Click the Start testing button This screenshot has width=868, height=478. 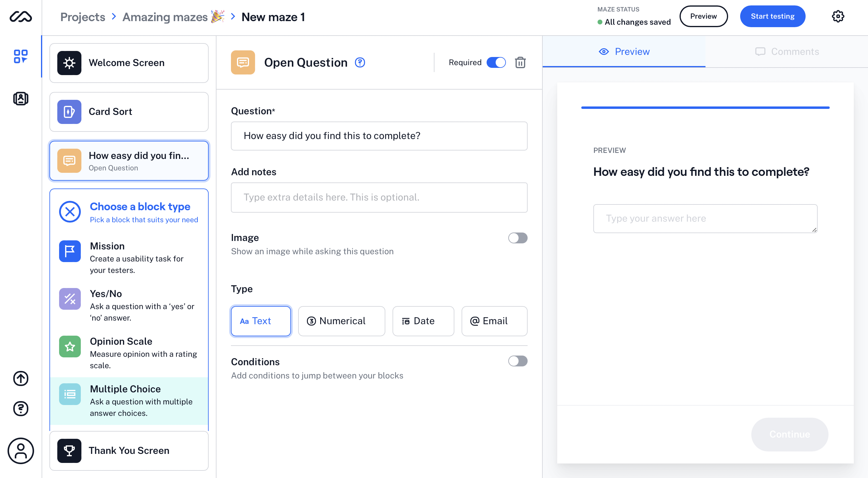[772, 16]
